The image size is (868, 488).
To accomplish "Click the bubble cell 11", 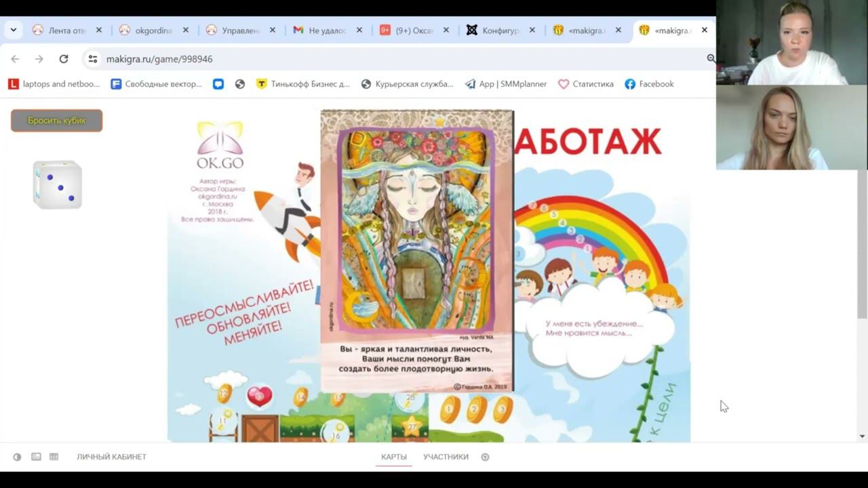I will 222,422.
